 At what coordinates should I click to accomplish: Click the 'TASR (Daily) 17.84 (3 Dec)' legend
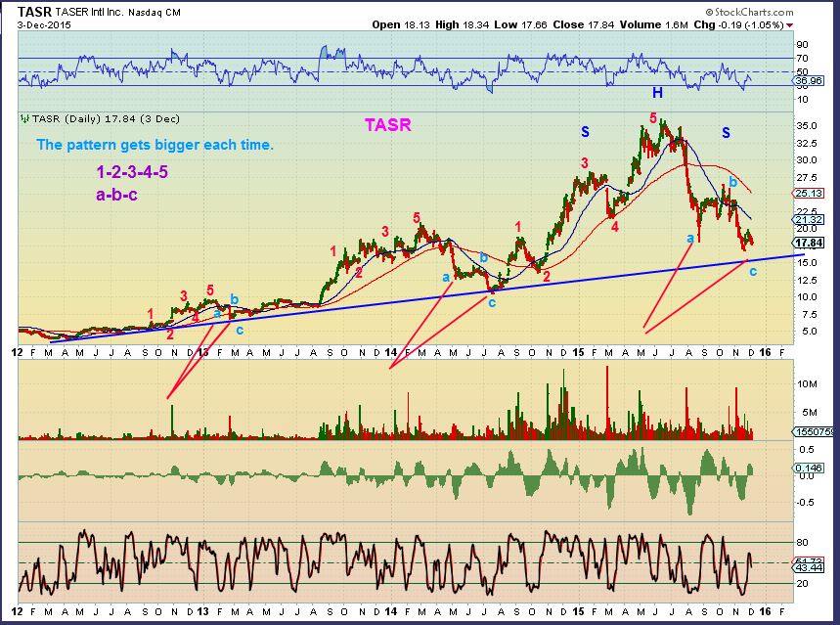(106, 119)
